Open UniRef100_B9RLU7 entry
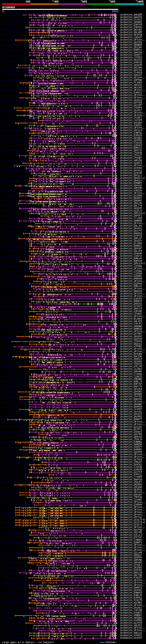This screenshot has width=146, height=644. tap(131, 286)
